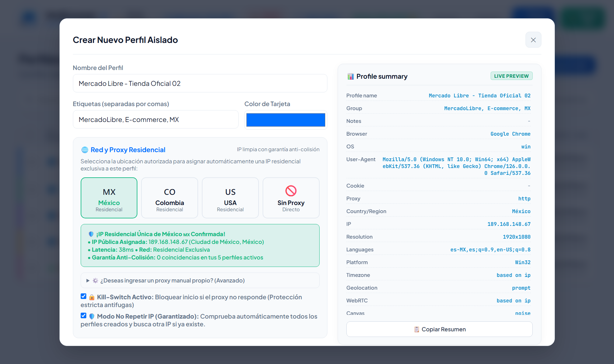Screen dimensions: 614x364
Task: Toggle the Modo No Repetir IP checkbox
Action: 83,315
